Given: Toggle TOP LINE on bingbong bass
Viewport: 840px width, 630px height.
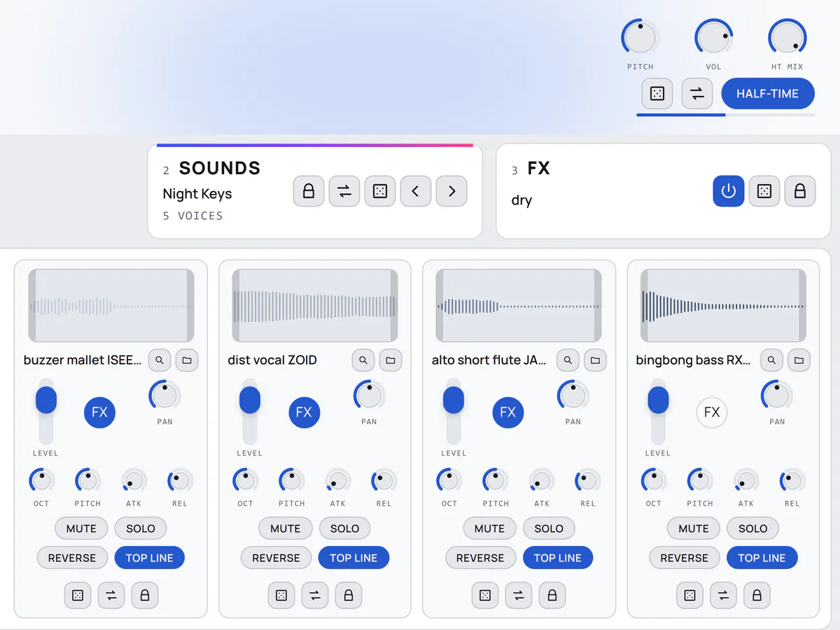Looking at the screenshot, I should coord(762,558).
